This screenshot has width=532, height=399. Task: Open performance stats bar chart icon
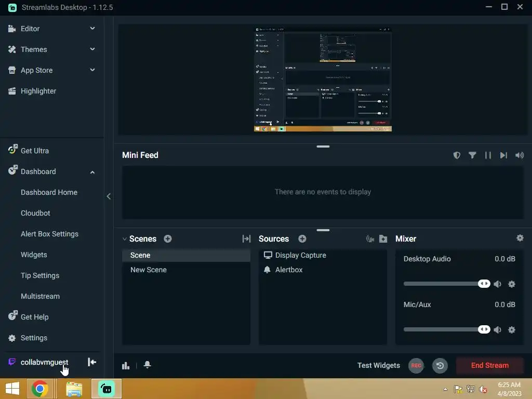click(x=126, y=365)
